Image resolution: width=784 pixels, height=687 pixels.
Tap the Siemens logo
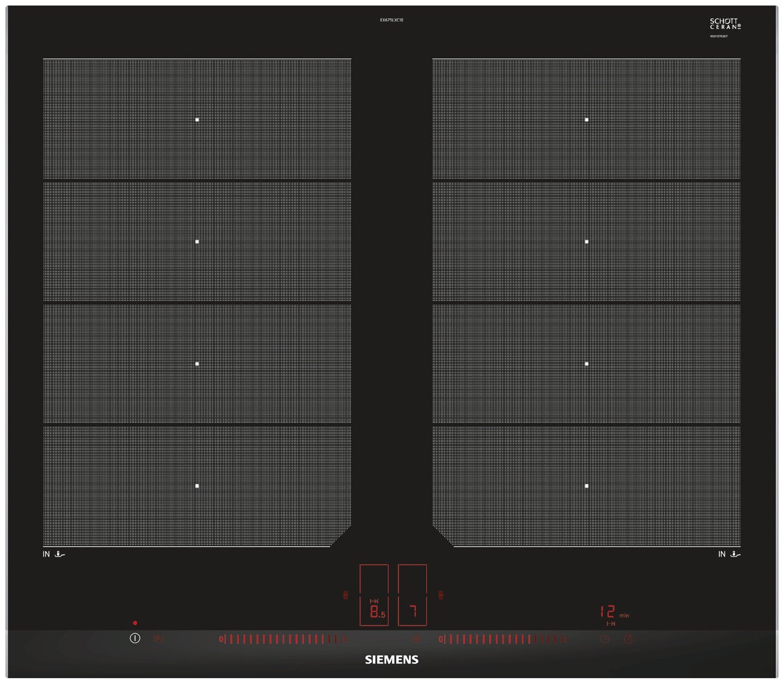391,659
